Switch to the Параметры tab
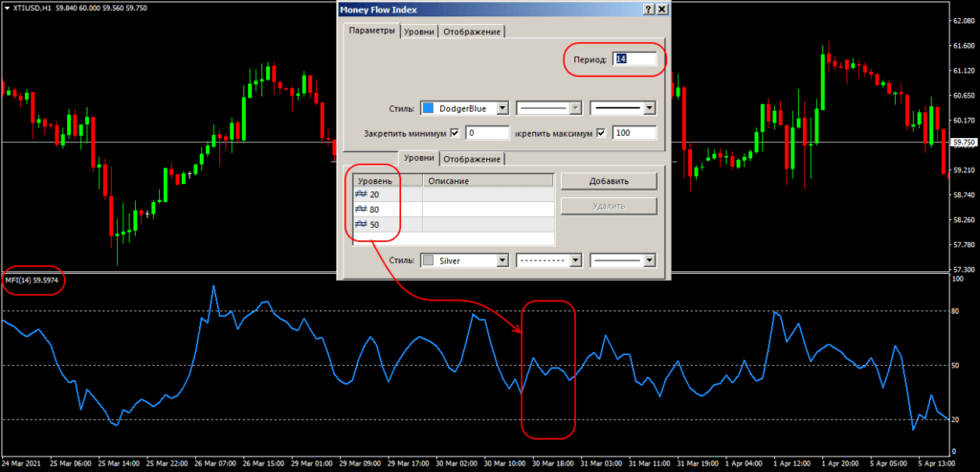 371,31
